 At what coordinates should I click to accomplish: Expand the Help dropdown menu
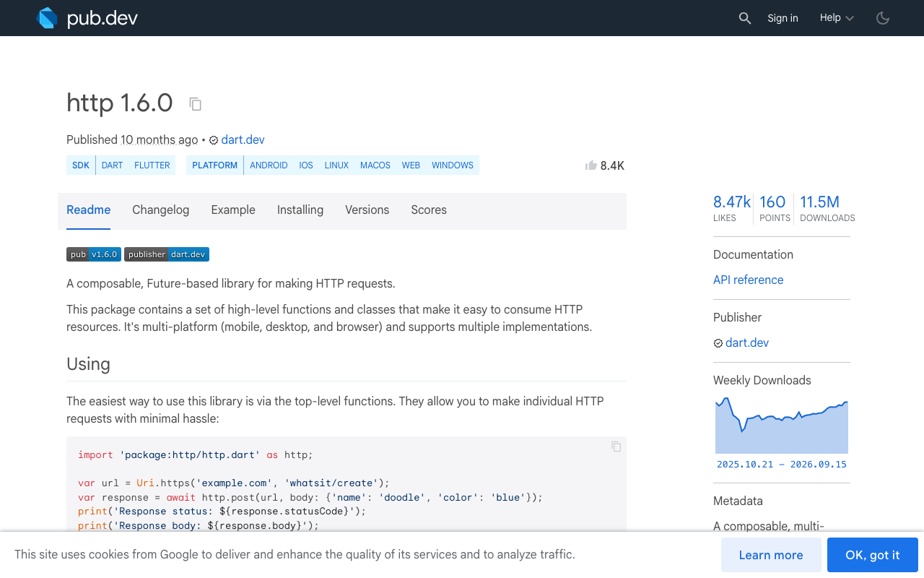click(837, 18)
